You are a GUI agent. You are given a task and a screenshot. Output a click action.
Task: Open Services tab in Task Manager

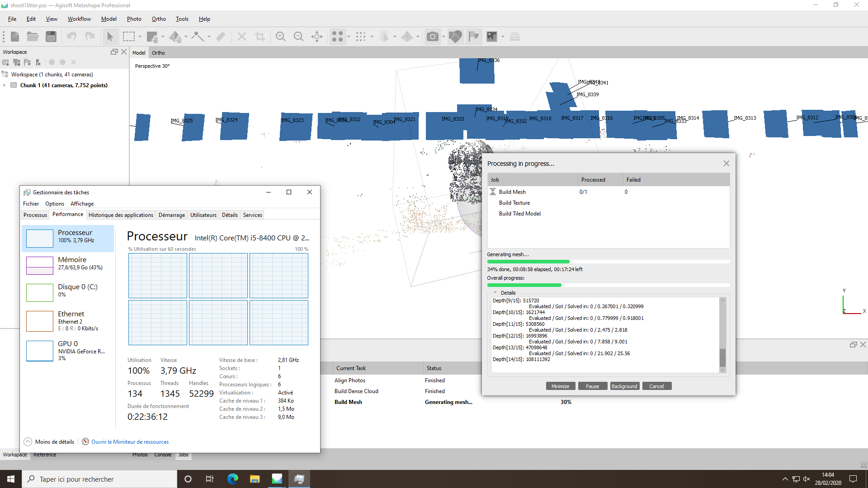pos(252,215)
